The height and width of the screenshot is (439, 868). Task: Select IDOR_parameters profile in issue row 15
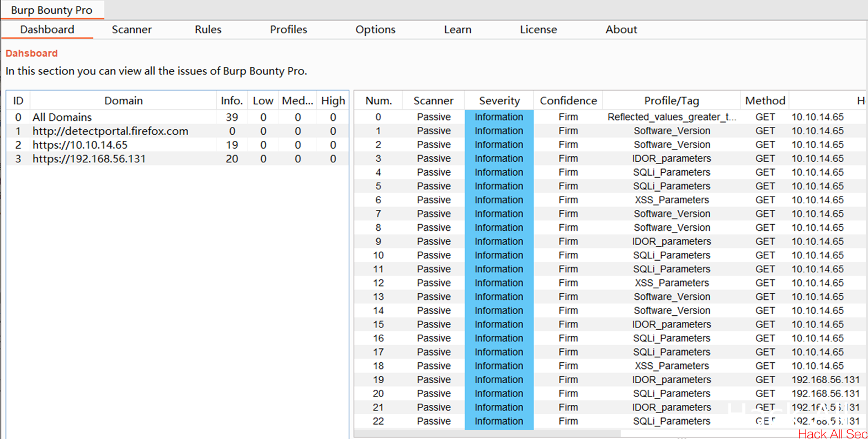672,324
